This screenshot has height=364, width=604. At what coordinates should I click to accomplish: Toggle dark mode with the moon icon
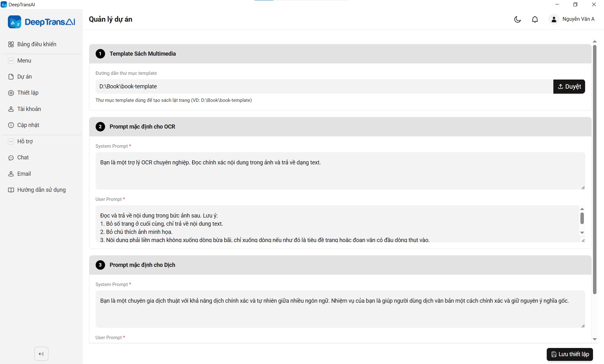pos(517,19)
